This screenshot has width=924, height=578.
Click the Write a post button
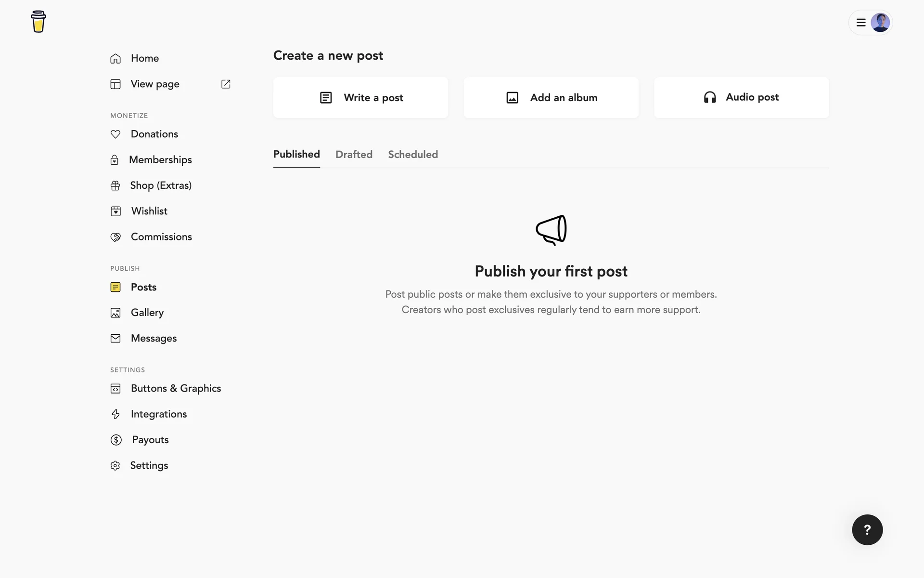tap(360, 98)
